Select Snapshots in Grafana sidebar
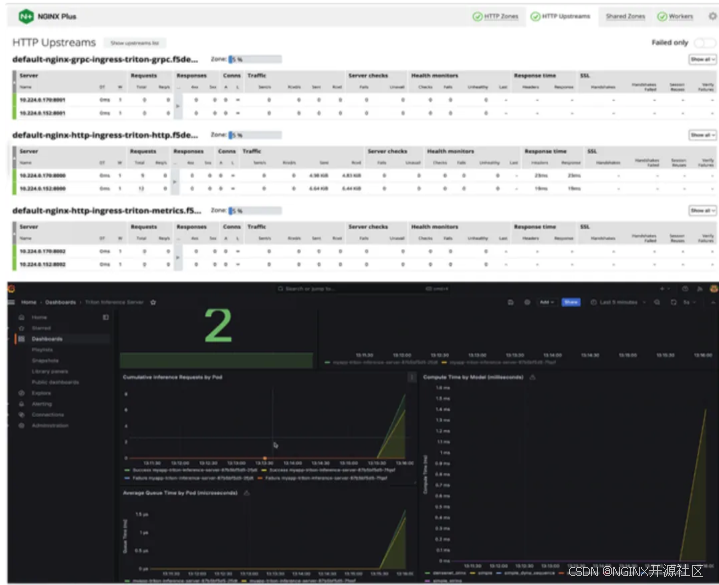The height and width of the screenshot is (585, 719). point(45,361)
